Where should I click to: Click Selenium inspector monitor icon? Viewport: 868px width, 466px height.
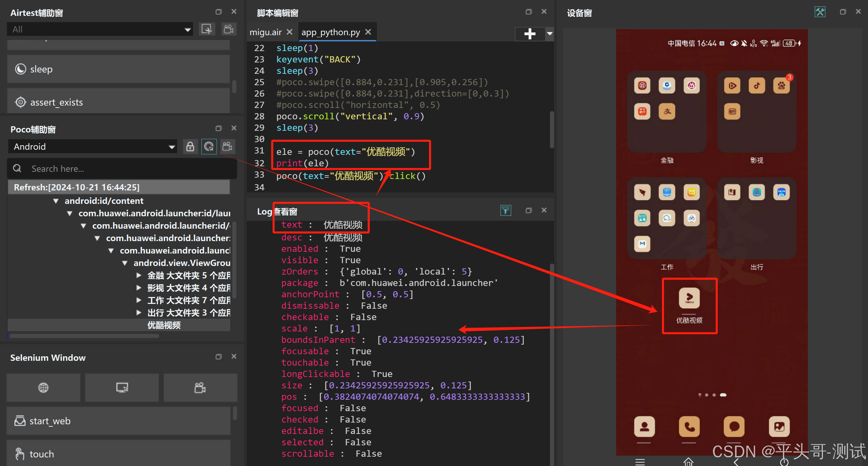pyautogui.click(x=122, y=387)
